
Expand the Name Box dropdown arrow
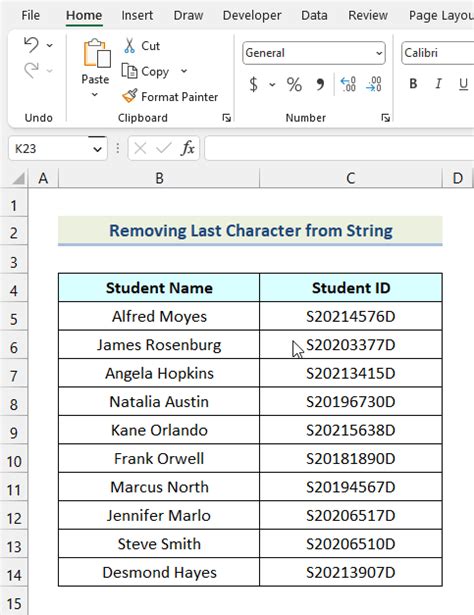(x=97, y=149)
